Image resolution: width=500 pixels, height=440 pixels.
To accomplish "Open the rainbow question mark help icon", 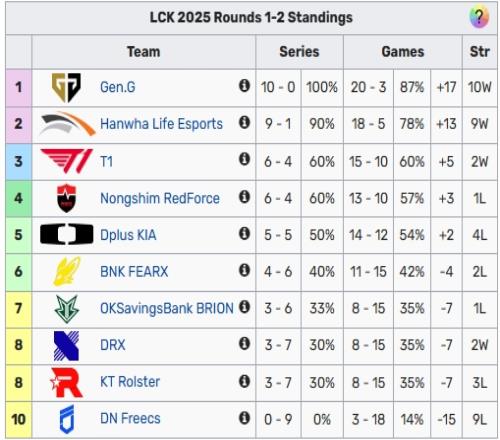I will [479, 16].
